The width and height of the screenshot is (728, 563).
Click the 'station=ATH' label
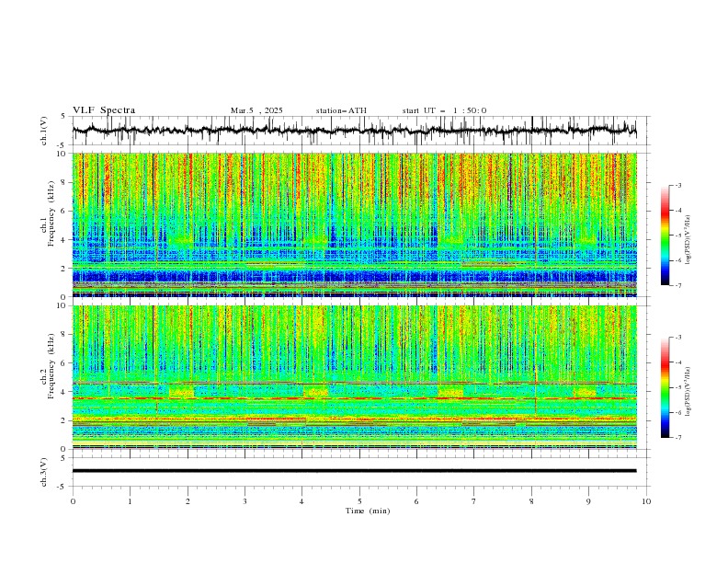tap(341, 110)
